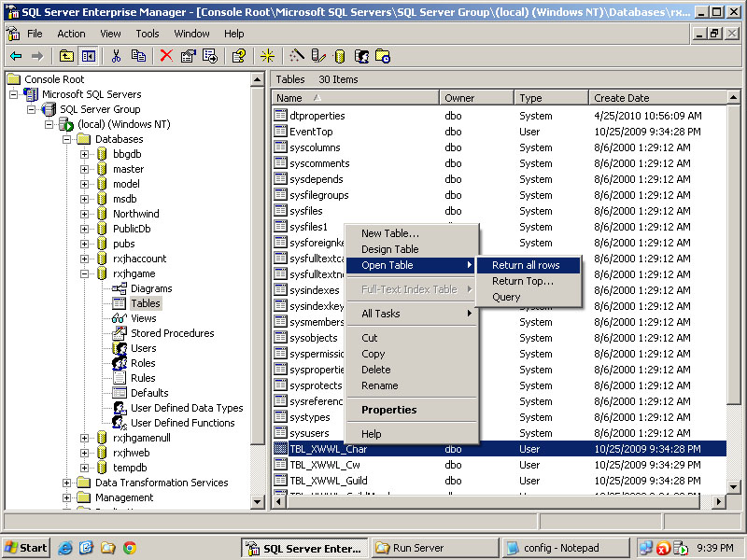This screenshot has height=560, width=747.
Task: Expand the Northwind database node
Action: (x=84, y=214)
